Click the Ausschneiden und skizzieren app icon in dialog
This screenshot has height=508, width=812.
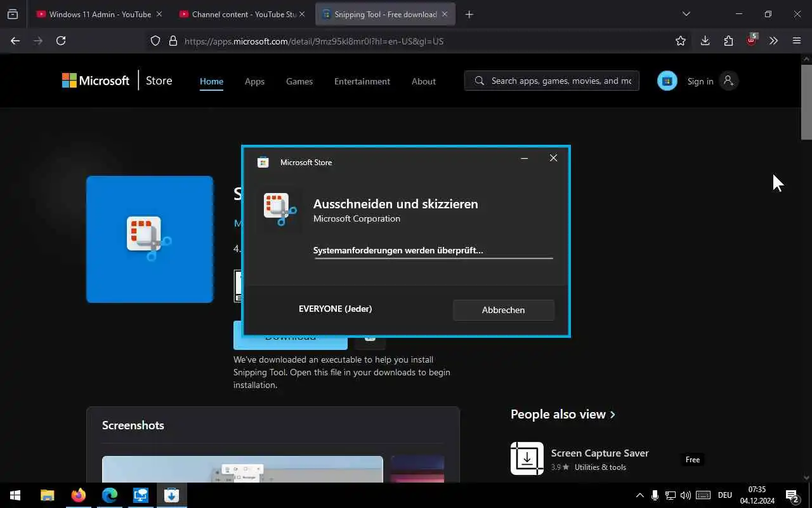tap(280, 210)
